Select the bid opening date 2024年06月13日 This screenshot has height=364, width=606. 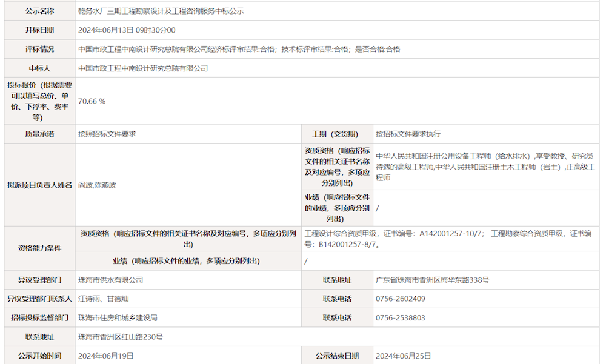pyautogui.click(x=127, y=29)
